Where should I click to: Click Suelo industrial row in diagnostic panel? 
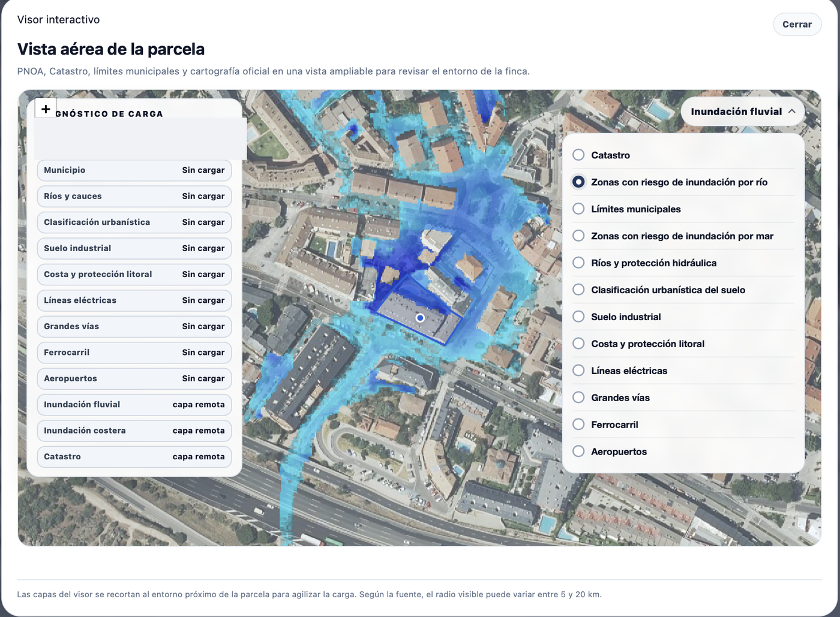click(x=134, y=248)
